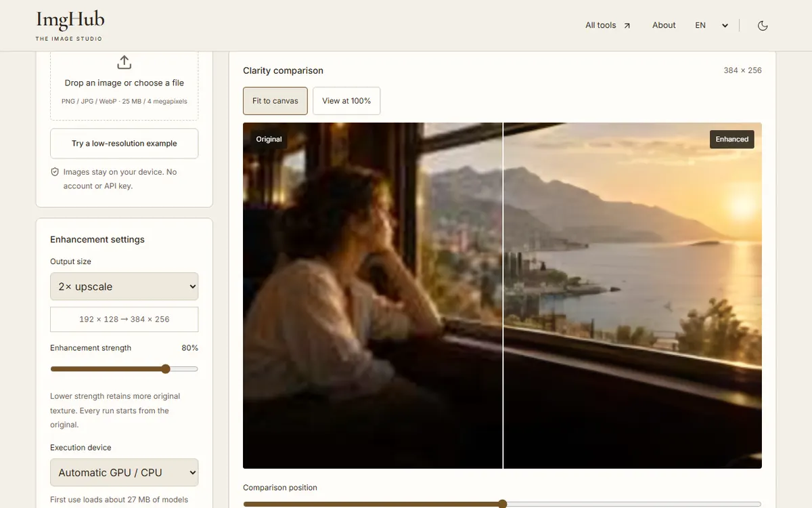
Task: Open the Automatic GPU / CPU dropdown
Action: coord(125,473)
